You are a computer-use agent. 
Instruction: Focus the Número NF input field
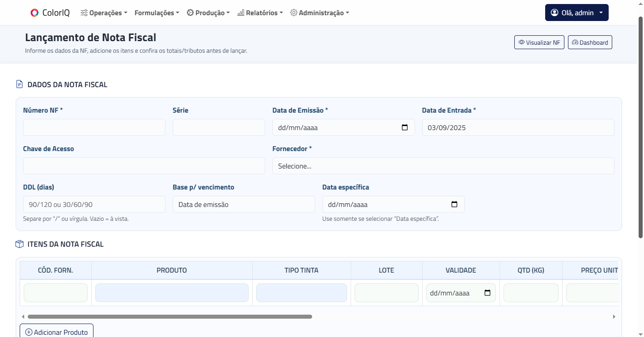coord(94,127)
